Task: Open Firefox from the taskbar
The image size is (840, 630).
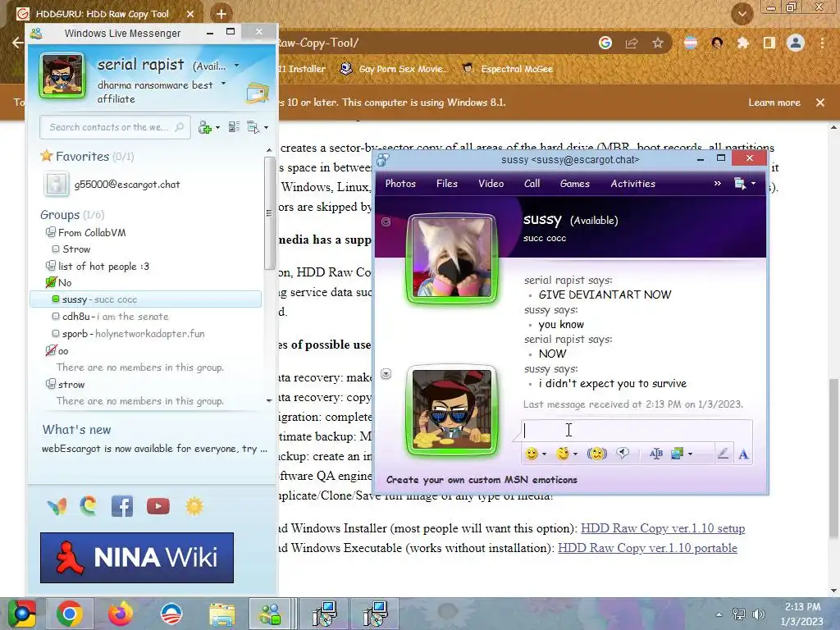Action: 120,614
